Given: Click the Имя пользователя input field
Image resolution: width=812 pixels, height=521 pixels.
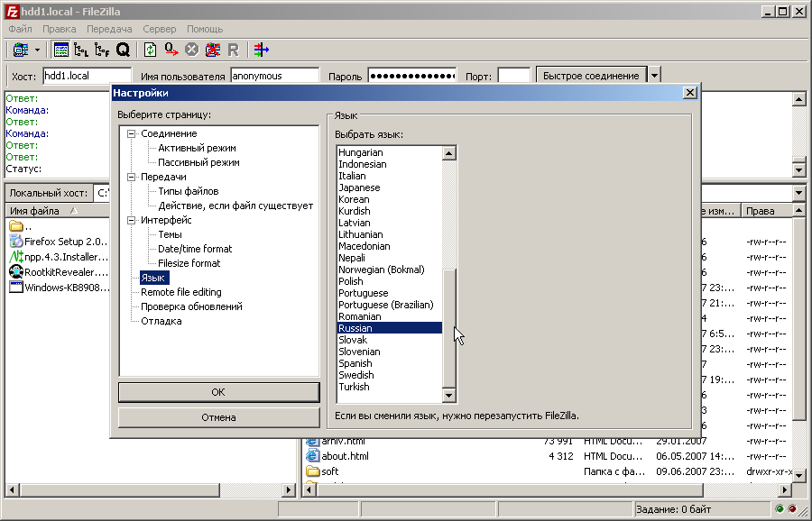Looking at the screenshot, I should click(x=274, y=76).
